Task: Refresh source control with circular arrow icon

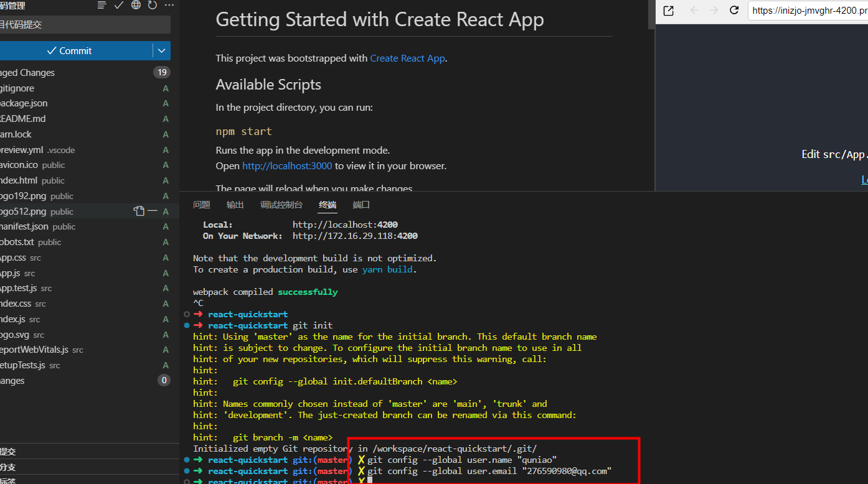Action: point(153,5)
